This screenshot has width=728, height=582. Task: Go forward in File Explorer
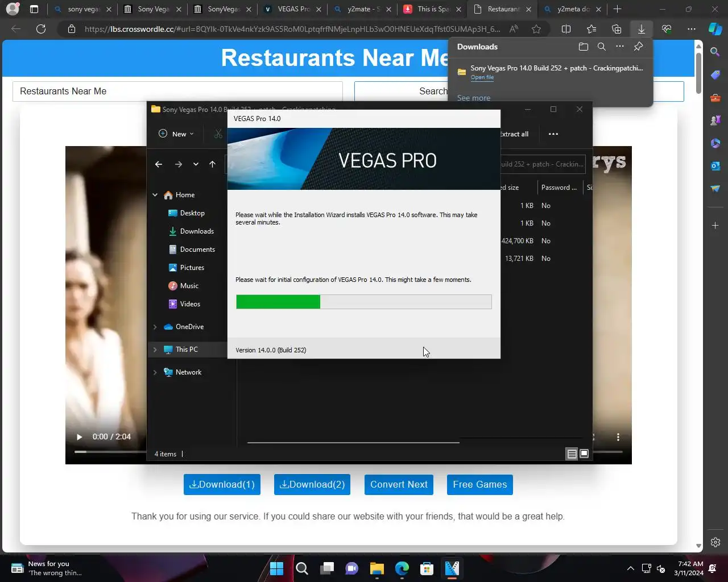(x=179, y=164)
